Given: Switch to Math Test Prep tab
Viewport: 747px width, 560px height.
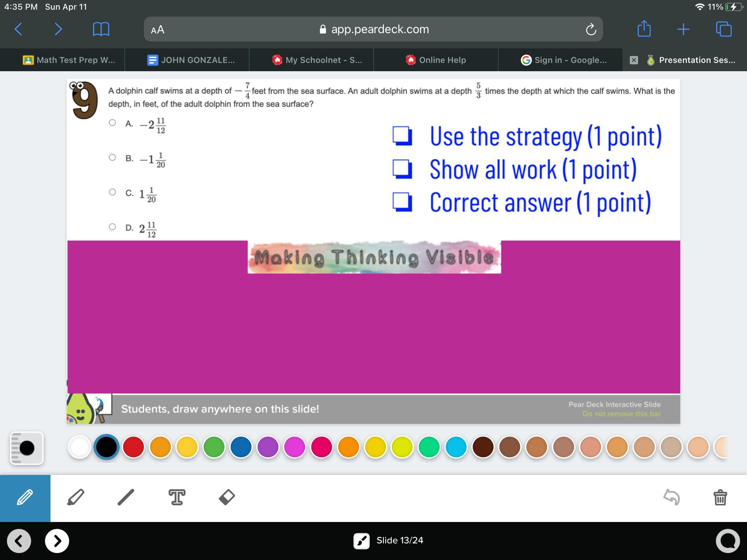Looking at the screenshot, I should tap(69, 60).
